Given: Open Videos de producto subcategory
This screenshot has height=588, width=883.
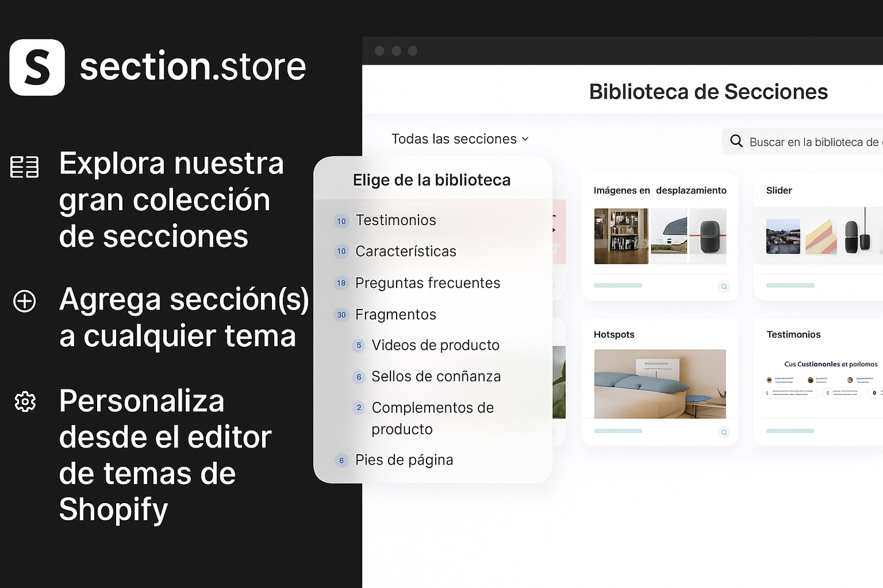Looking at the screenshot, I should [435, 346].
